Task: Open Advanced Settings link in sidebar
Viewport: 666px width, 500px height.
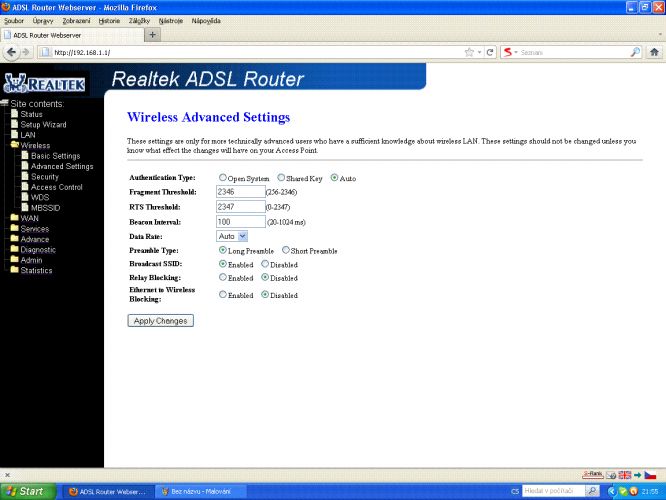Action: [x=62, y=166]
